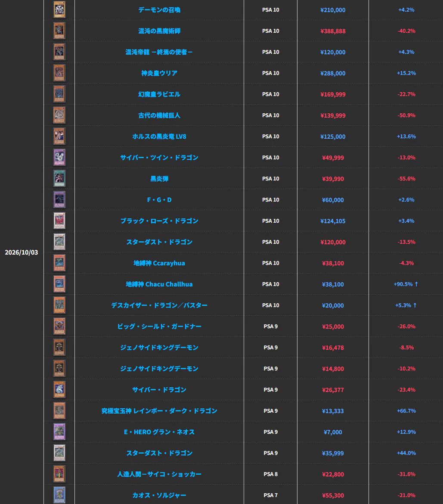Select the ¥13,333 price
This screenshot has width=443, height=504.
tap(333, 411)
